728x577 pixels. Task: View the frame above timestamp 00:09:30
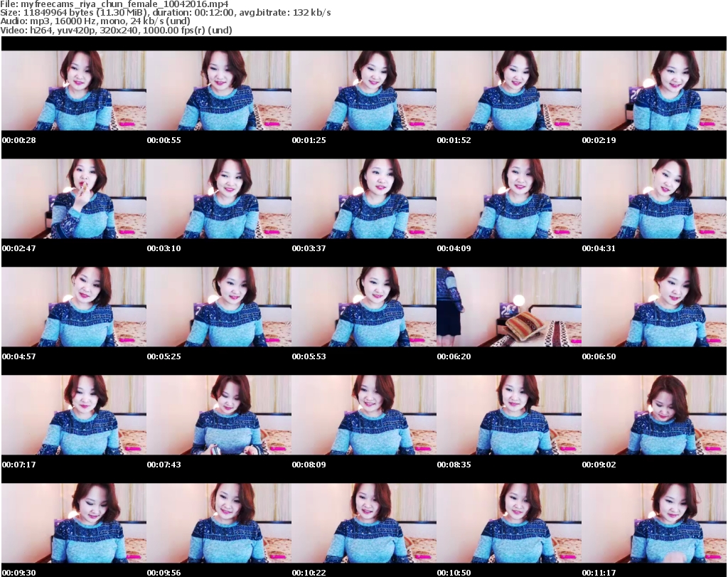[74, 523]
